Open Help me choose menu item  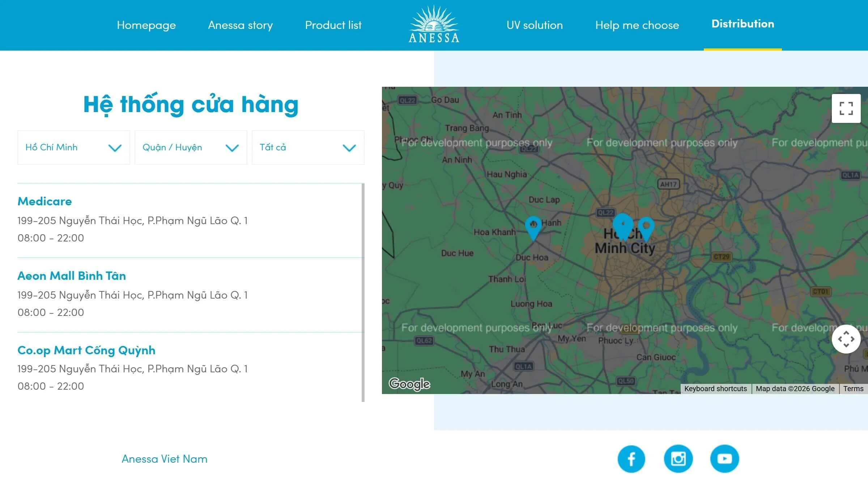pos(637,25)
